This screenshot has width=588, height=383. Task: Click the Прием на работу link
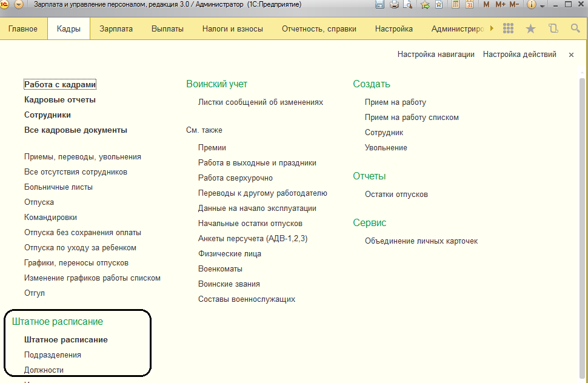pyautogui.click(x=395, y=102)
